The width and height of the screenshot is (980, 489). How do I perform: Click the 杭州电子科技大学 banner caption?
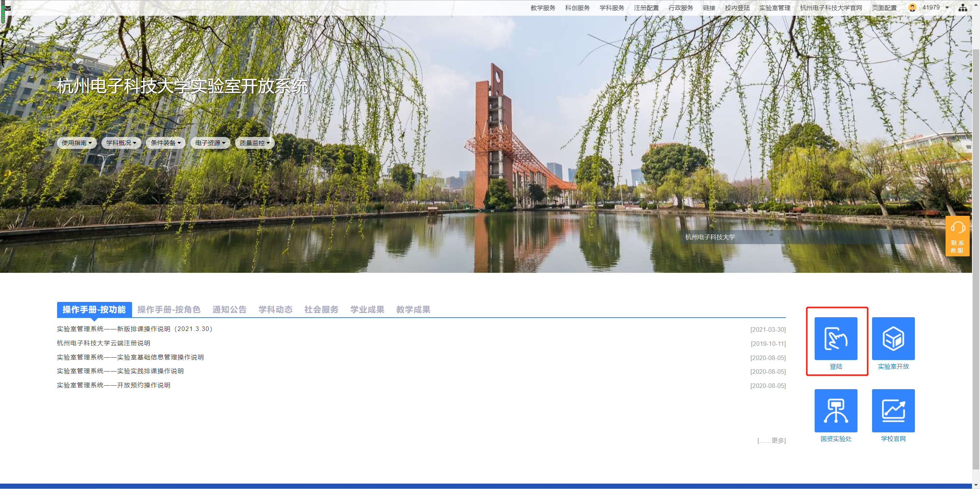click(x=710, y=237)
